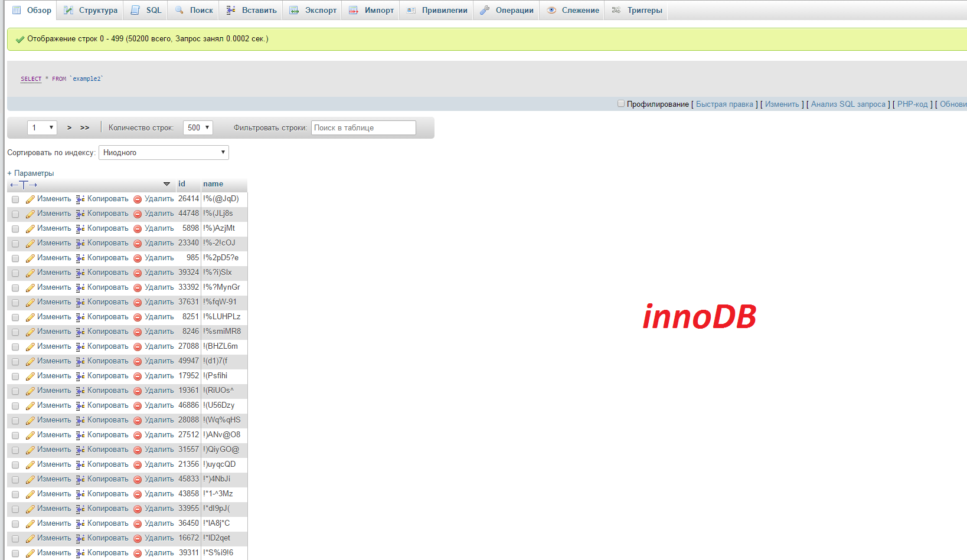Click the Импорт tab icon
Image resolution: width=967 pixels, height=560 pixels.
pos(354,10)
